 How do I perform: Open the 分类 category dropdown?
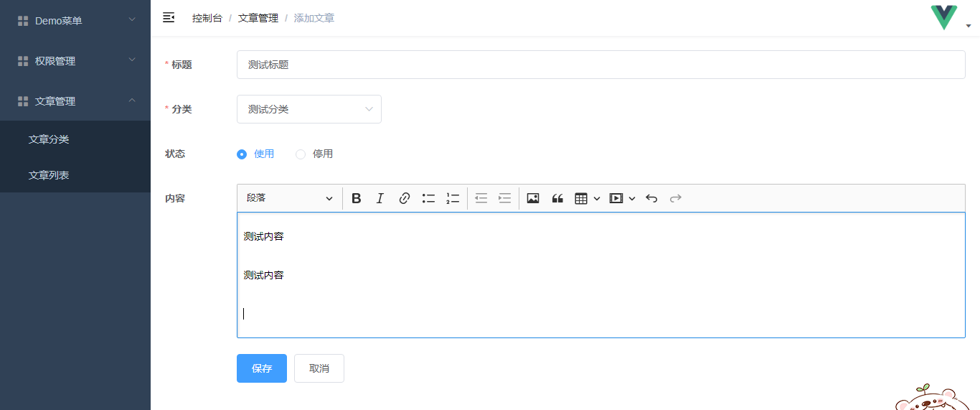point(308,109)
